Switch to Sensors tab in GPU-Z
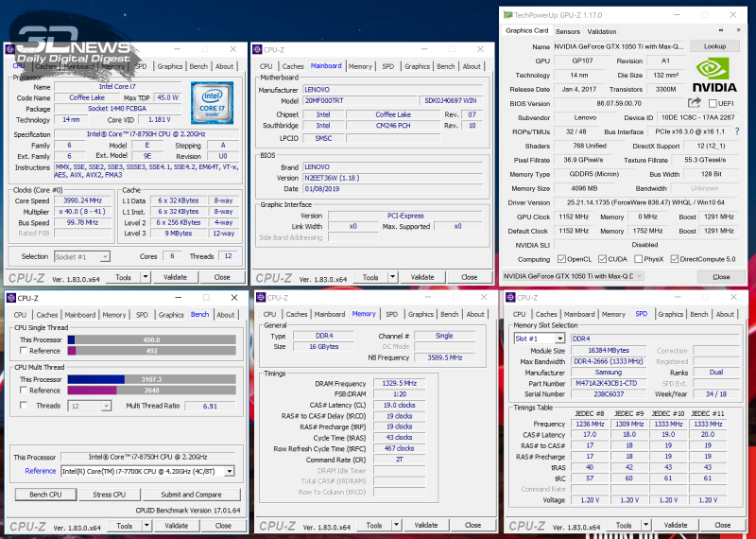The height and width of the screenshot is (539, 756). tap(568, 31)
